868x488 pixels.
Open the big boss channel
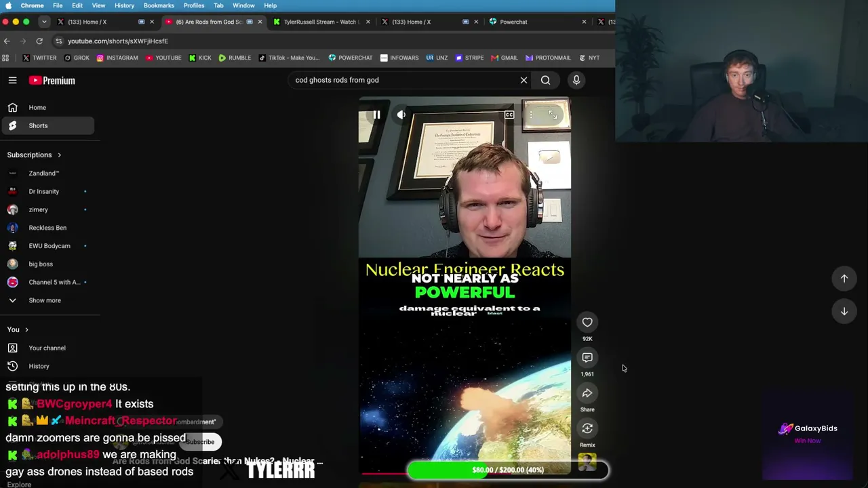(47, 264)
